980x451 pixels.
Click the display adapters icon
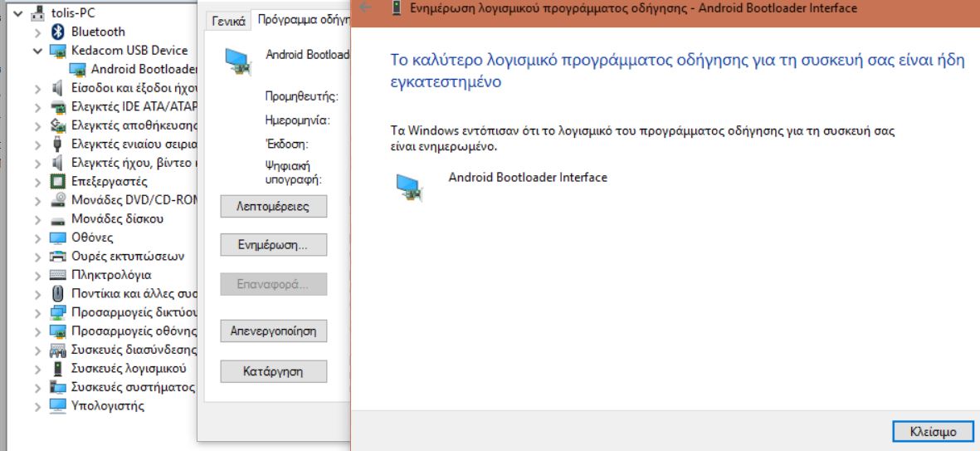click(x=57, y=331)
